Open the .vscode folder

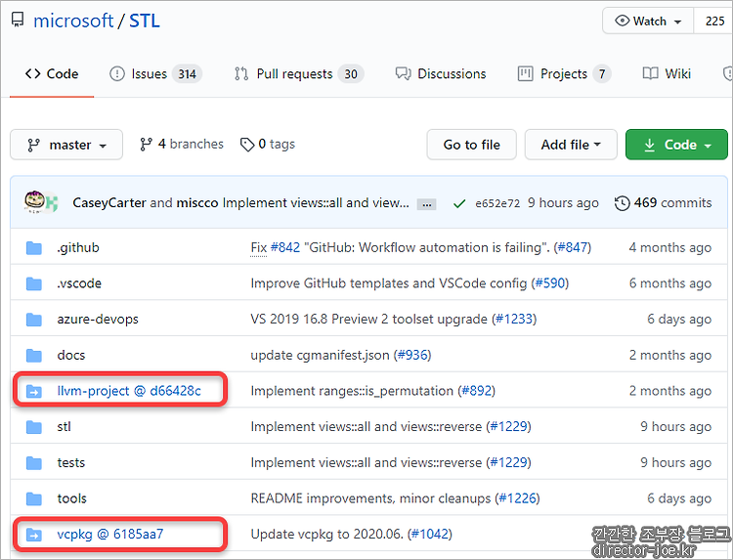click(79, 283)
